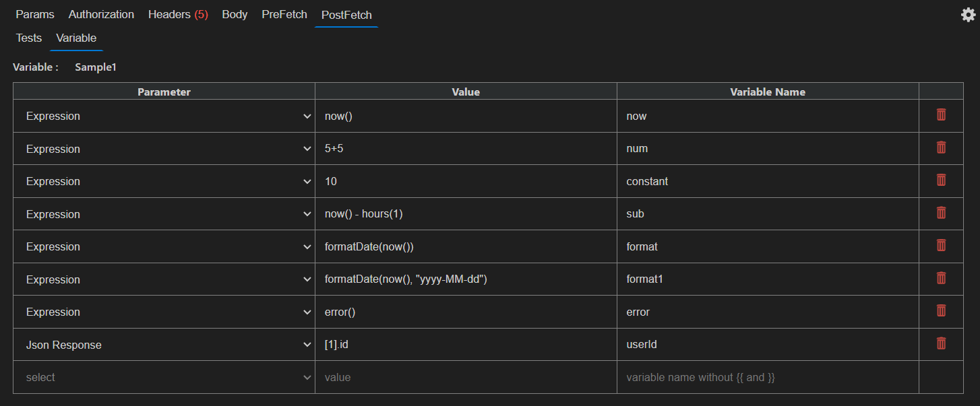Open the Tests sub-tab

(x=29, y=38)
